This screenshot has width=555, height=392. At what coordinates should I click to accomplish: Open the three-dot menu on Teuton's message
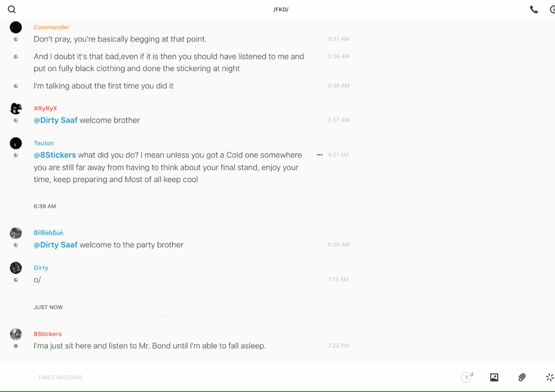tap(320, 155)
